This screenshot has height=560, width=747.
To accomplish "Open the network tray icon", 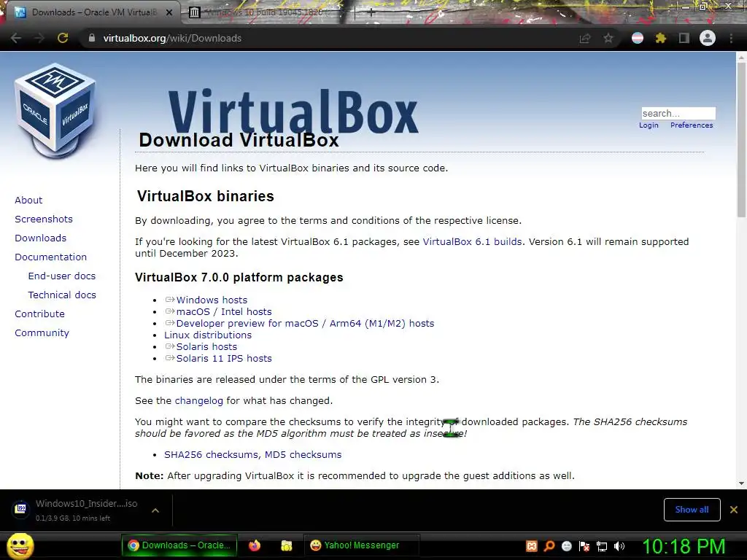I will pos(602,546).
